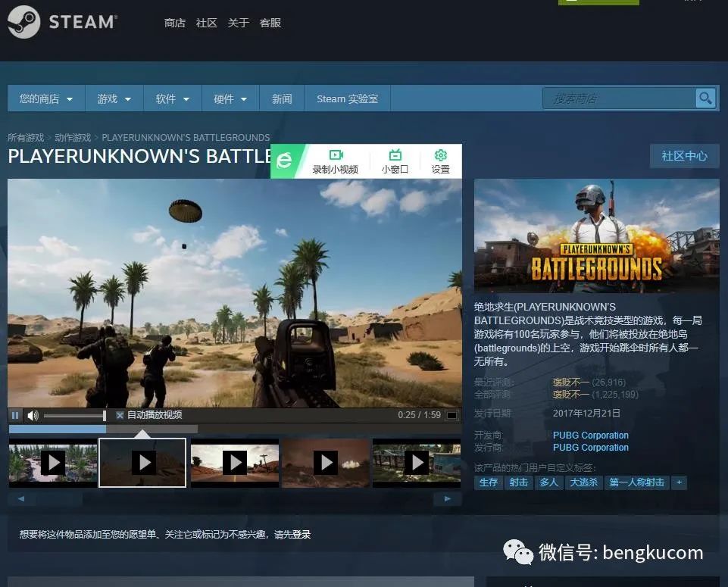Click the 录制小视频 record icon
Image resolution: width=728 pixels, height=587 pixels.
[336, 161]
